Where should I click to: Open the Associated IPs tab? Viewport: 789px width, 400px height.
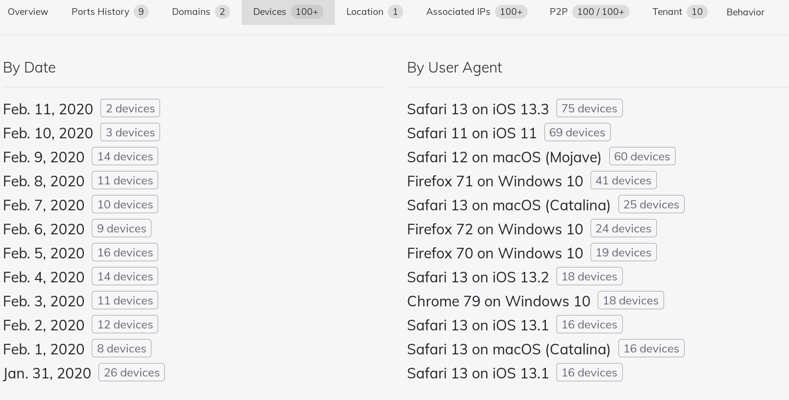click(477, 12)
